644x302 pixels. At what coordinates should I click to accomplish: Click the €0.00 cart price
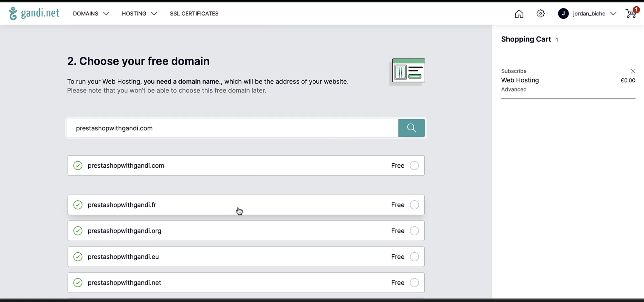tap(628, 80)
